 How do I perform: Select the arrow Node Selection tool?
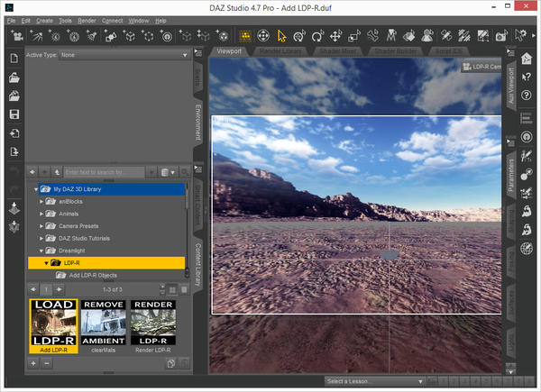point(282,36)
